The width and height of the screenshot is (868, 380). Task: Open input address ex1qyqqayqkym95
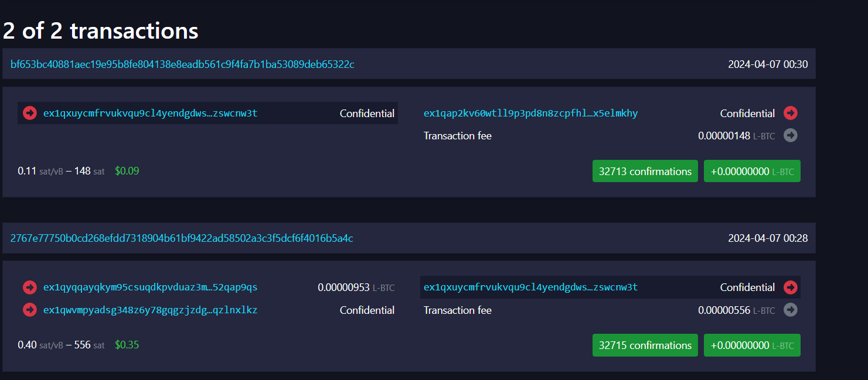coord(150,287)
